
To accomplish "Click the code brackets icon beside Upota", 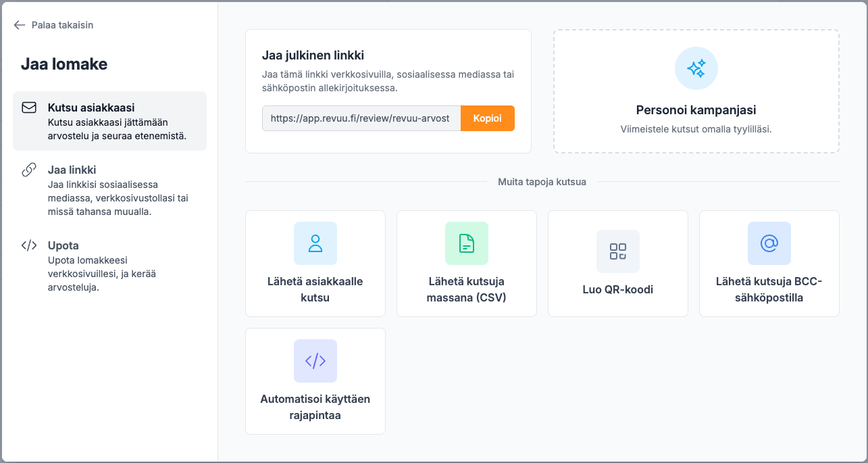I will click(x=29, y=246).
